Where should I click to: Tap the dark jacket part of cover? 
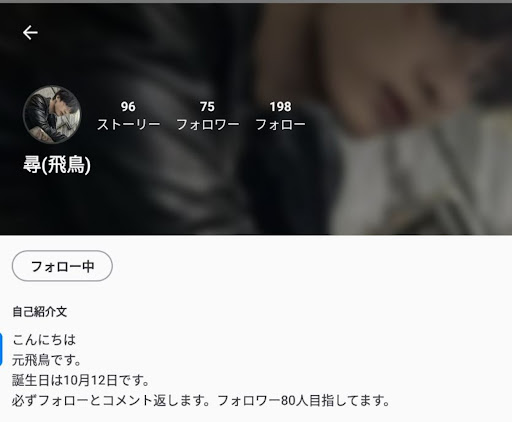click(150, 183)
